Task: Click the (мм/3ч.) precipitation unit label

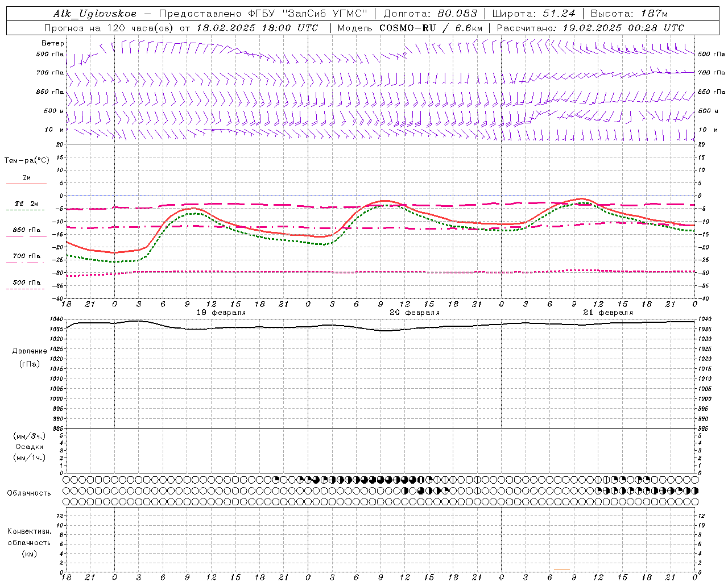Action: [30, 436]
